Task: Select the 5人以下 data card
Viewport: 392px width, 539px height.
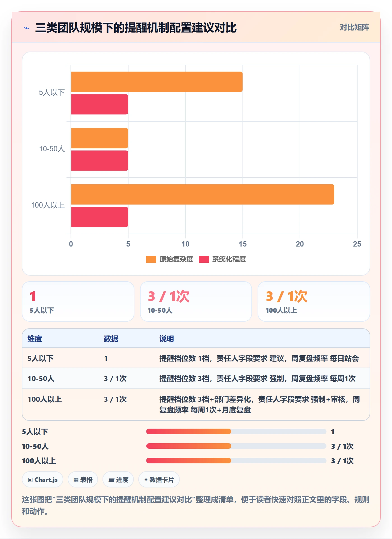Action: click(78, 301)
